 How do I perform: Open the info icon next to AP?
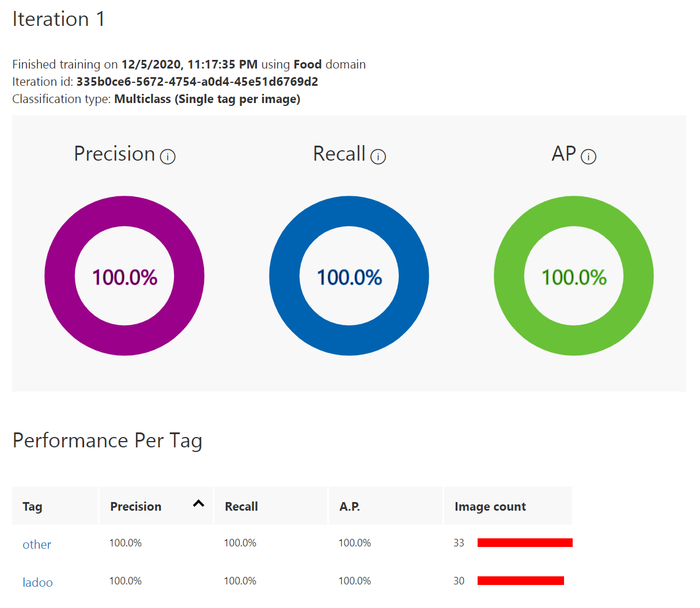click(x=588, y=157)
